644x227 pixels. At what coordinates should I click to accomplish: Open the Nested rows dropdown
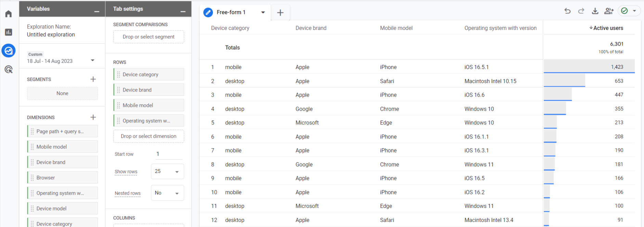[167, 193]
